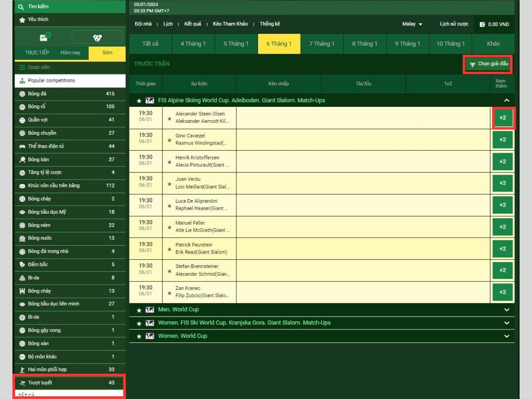Click the tennis icon beside Quần vợt
The height and width of the screenshot is (399, 532).
point(23,120)
